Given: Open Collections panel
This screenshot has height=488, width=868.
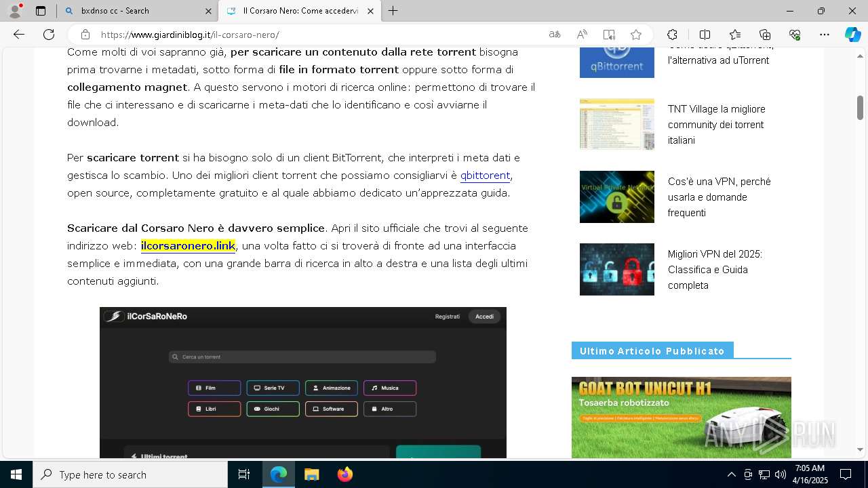Looking at the screenshot, I should [x=765, y=35].
